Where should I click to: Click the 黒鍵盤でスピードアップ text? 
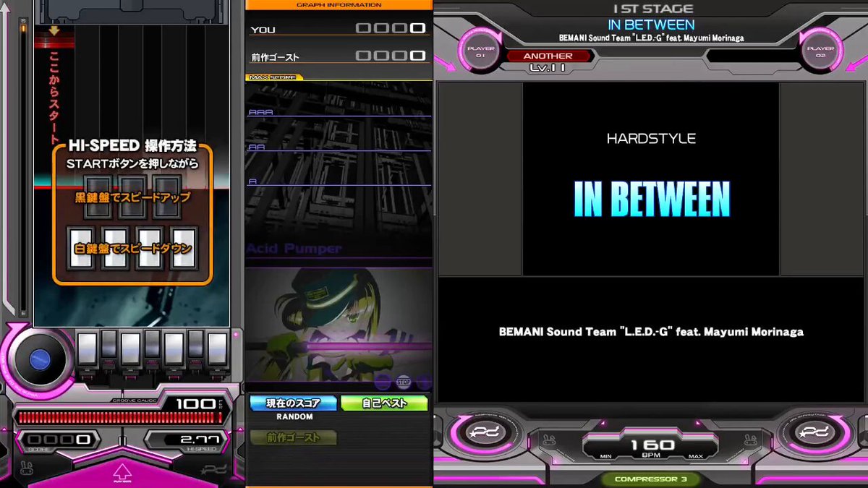point(133,197)
